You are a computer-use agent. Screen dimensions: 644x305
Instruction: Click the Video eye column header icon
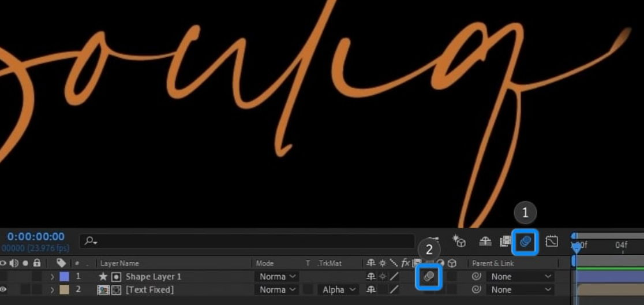3,263
